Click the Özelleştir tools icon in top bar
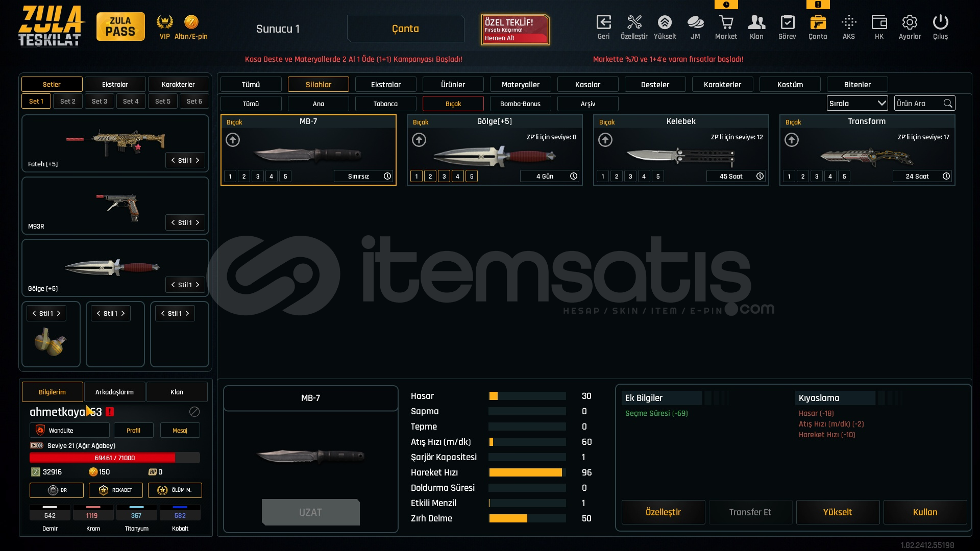Image resolution: width=980 pixels, height=551 pixels. coord(634,22)
